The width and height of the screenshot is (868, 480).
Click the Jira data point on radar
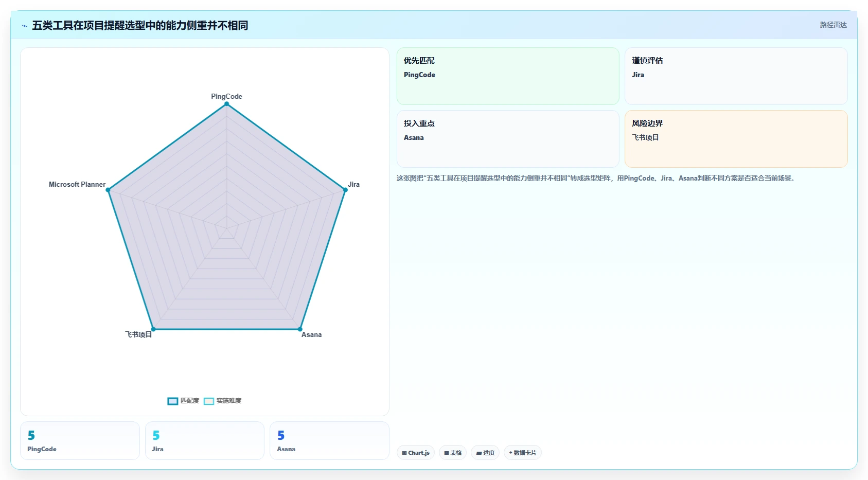click(345, 190)
